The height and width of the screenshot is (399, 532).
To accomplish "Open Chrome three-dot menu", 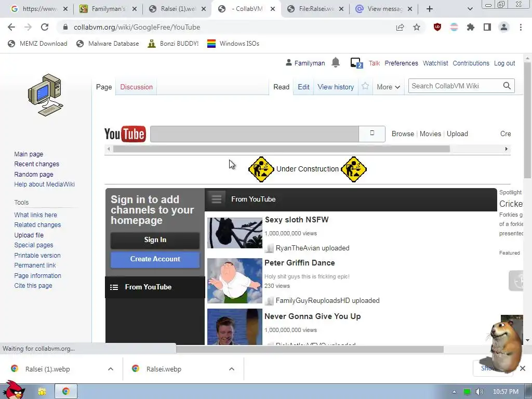I will click(521, 27).
